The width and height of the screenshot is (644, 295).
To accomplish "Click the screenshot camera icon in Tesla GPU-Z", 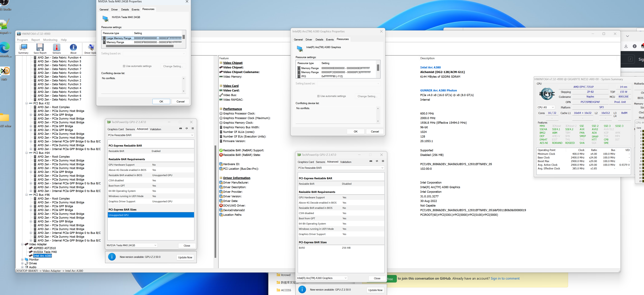I will pos(180,128).
